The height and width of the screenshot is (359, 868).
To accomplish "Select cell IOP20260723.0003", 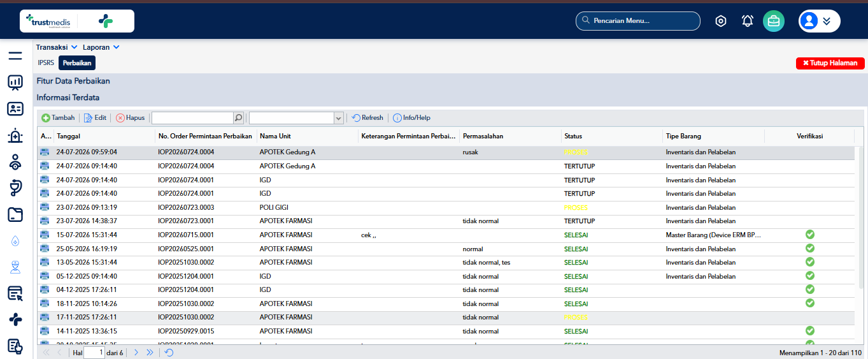I will point(186,207).
